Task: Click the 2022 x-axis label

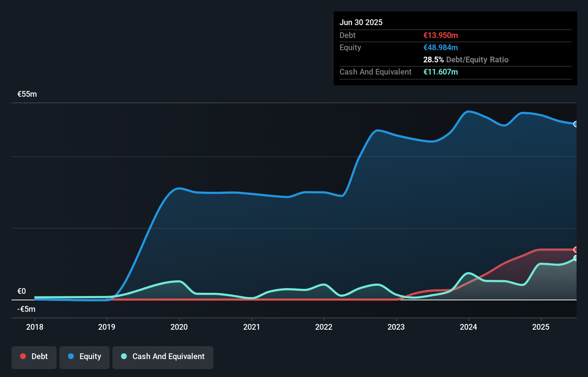Action: pos(324,327)
